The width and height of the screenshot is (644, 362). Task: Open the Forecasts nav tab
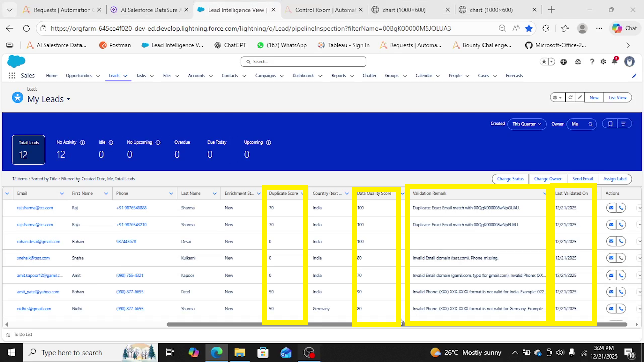(514, 76)
